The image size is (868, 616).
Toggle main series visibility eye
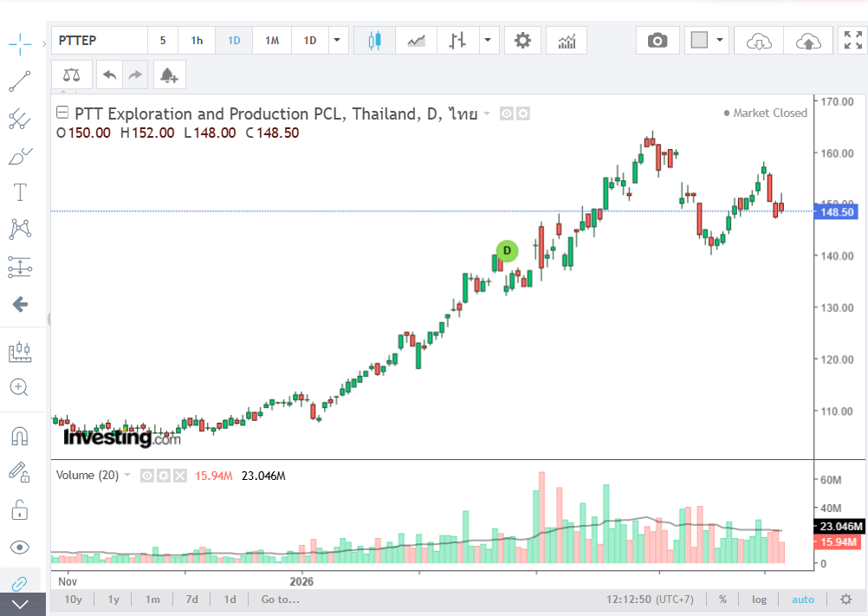pos(507,113)
